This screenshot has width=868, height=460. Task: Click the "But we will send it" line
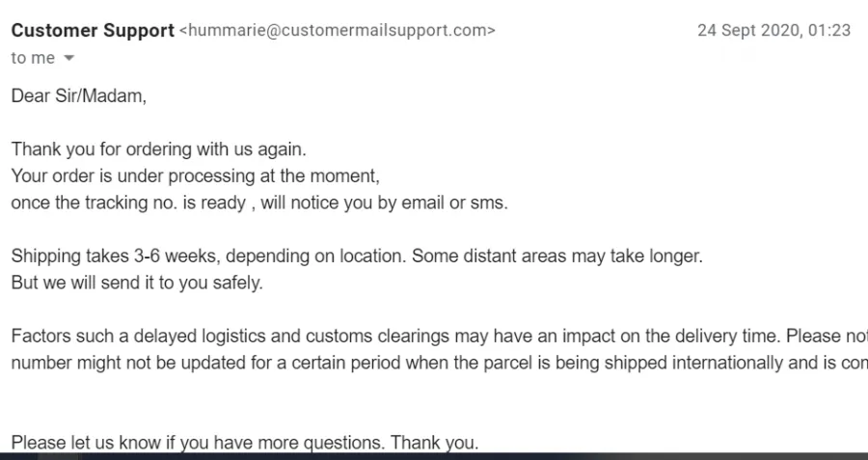click(137, 283)
